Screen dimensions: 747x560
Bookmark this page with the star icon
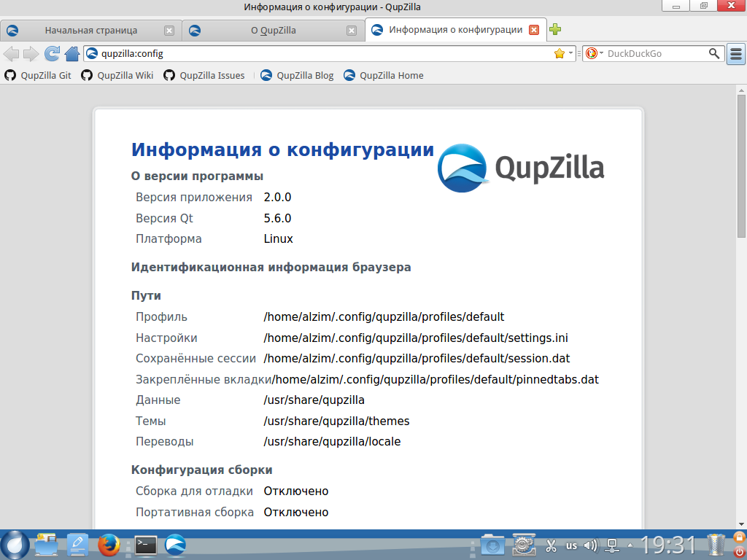click(560, 53)
